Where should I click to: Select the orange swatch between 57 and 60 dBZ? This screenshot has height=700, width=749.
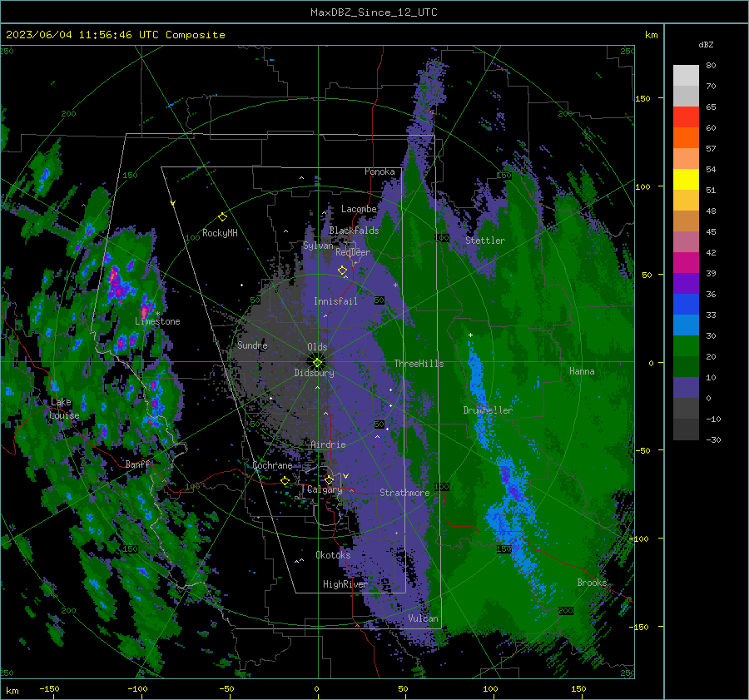click(x=686, y=137)
